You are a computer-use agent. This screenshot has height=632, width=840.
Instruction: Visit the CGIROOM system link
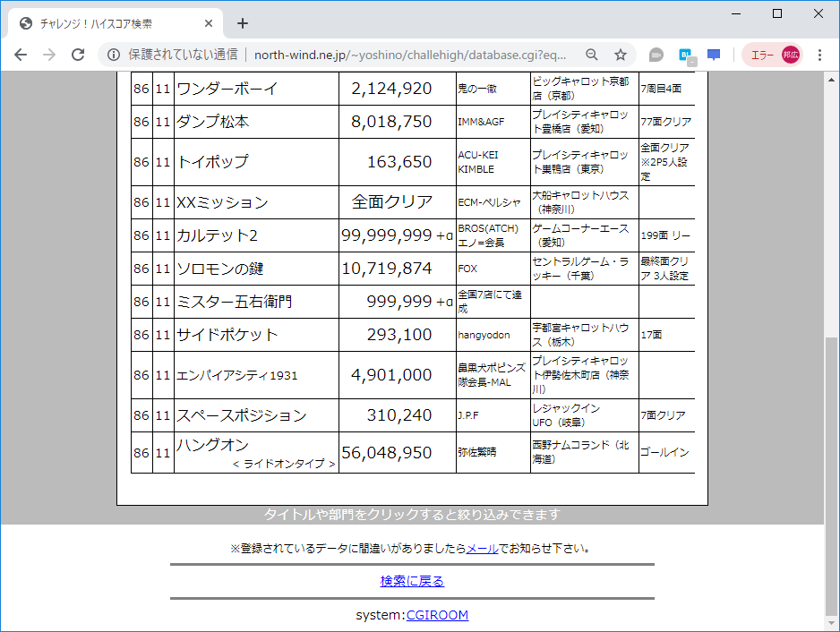[437, 615]
